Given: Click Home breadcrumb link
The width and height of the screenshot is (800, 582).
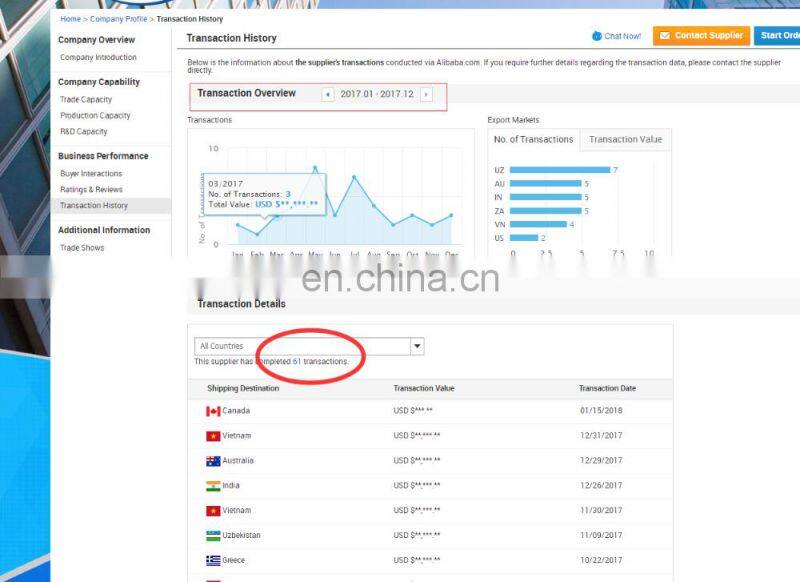Looking at the screenshot, I should point(70,19).
